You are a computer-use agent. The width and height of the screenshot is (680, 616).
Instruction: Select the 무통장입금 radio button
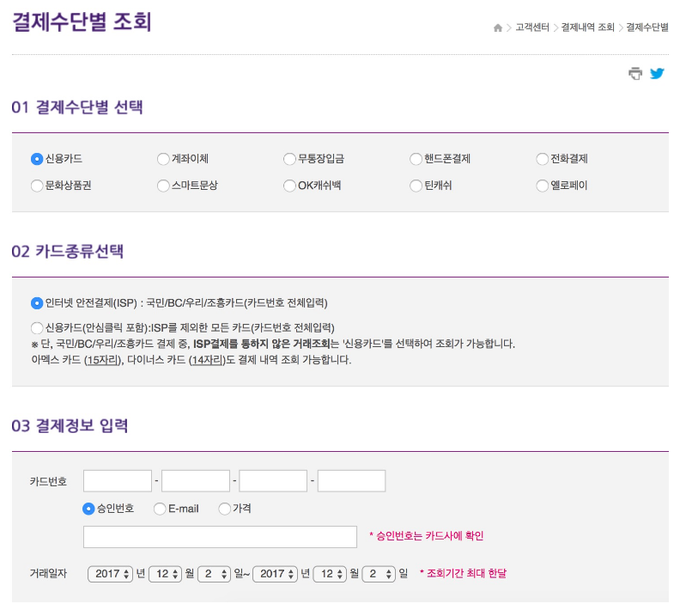(289, 159)
